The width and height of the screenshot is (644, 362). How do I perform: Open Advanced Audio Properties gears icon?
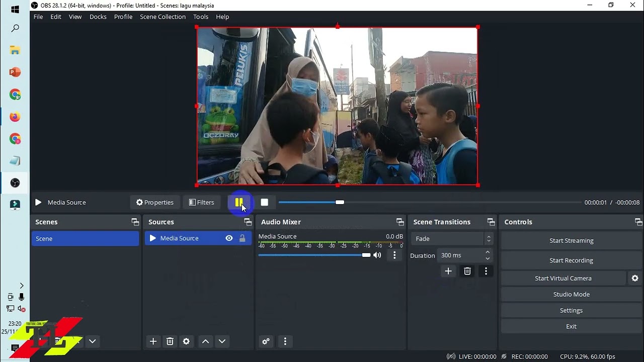coord(266,341)
